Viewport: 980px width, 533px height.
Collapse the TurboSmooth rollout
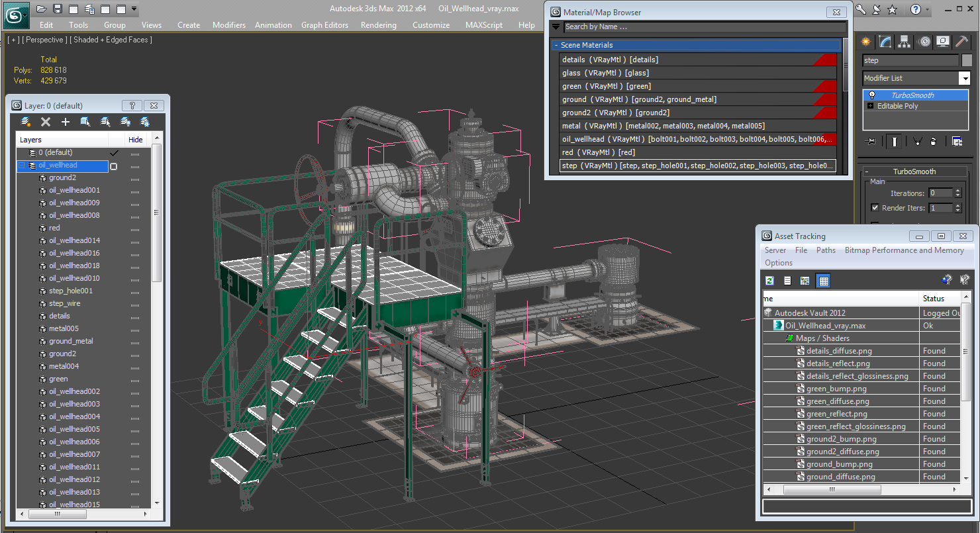coord(867,171)
